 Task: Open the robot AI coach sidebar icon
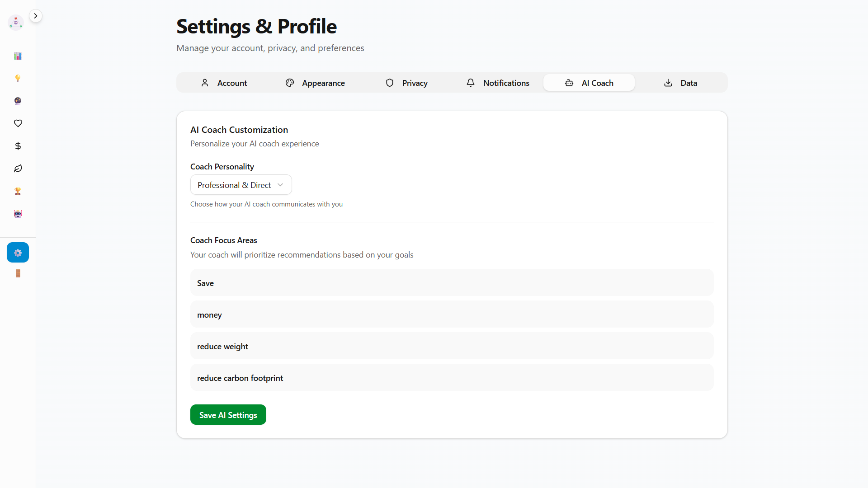(18, 214)
